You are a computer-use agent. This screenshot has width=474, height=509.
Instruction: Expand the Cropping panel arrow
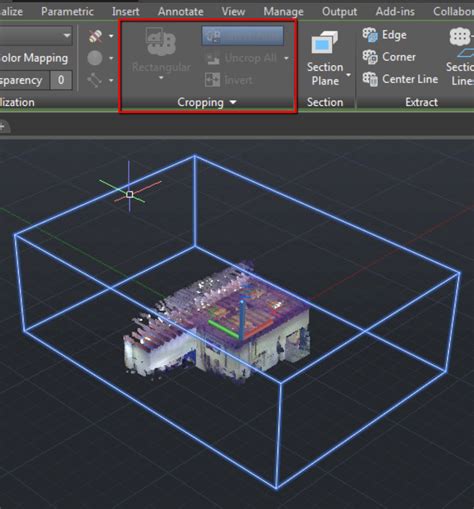click(233, 102)
